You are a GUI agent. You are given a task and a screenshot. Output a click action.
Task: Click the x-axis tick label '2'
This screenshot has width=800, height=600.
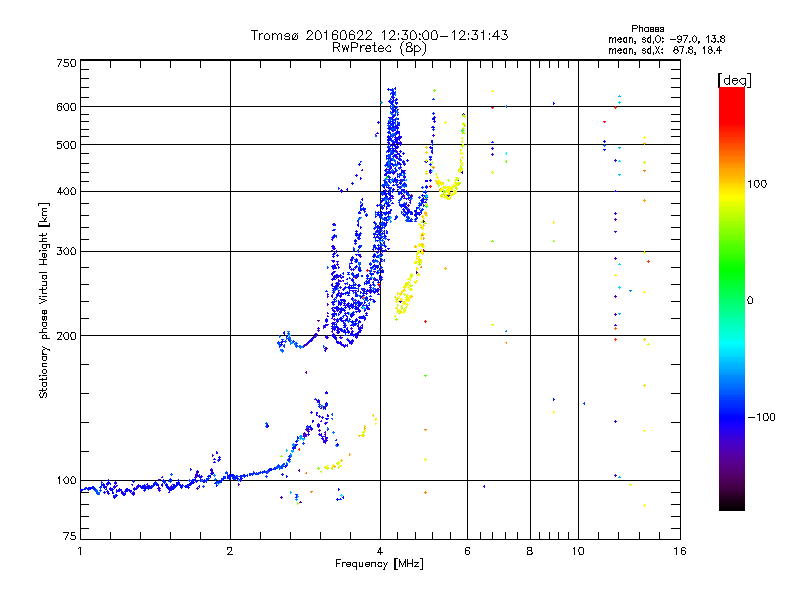coord(230,551)
